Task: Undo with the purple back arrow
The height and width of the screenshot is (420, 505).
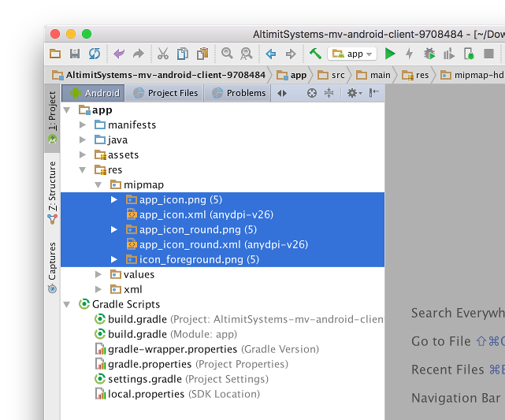Action: 119,54
